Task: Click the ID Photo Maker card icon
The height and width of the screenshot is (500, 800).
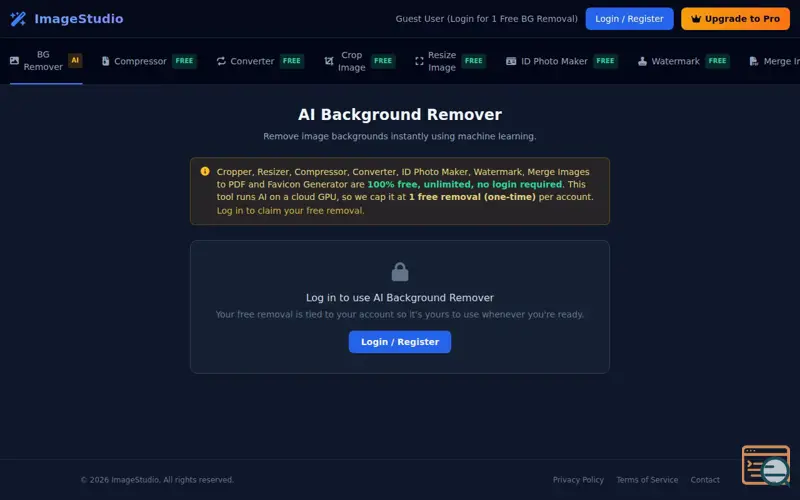Action: [511, 61]
